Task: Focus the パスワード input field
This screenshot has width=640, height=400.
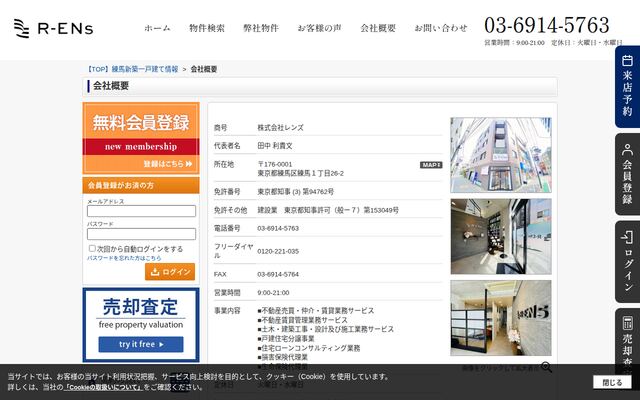Action: pos(141,234)
